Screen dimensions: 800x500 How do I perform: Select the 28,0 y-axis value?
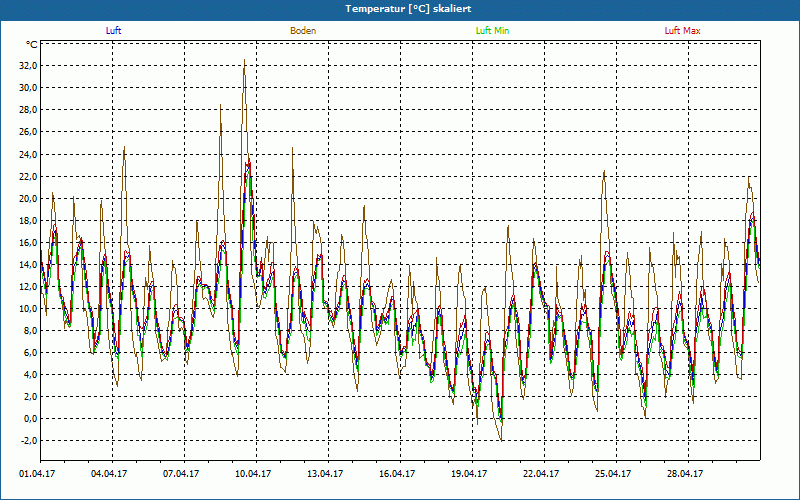pyautogui.click(x=28, y=110)
